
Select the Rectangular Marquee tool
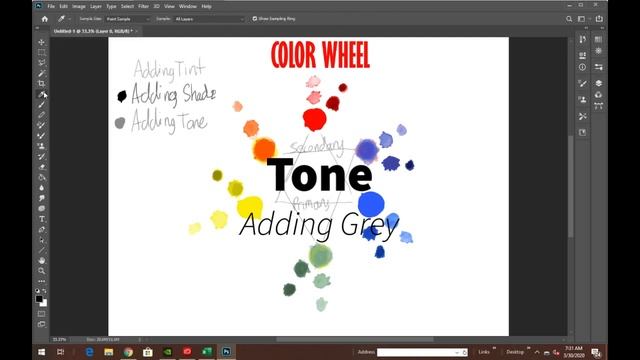tap(42, 53)
